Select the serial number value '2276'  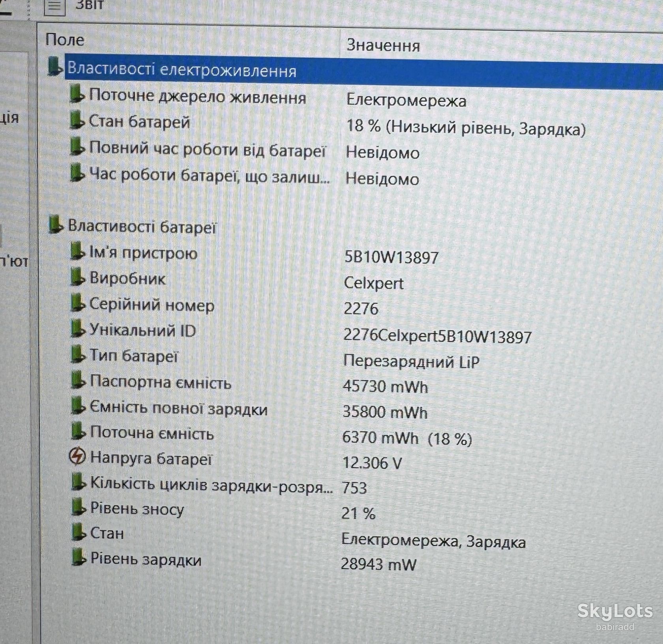tap(361, 308)
